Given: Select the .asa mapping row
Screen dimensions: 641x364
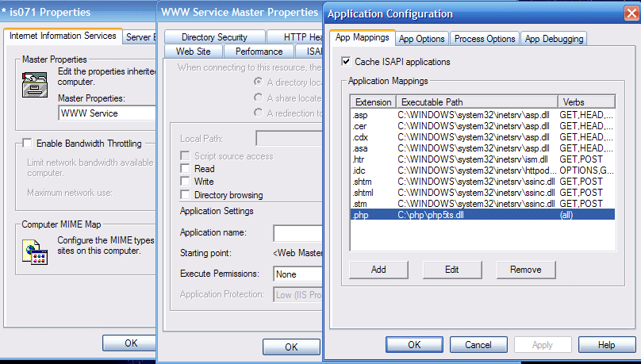Looking at the screenshot, I should 483,148.
